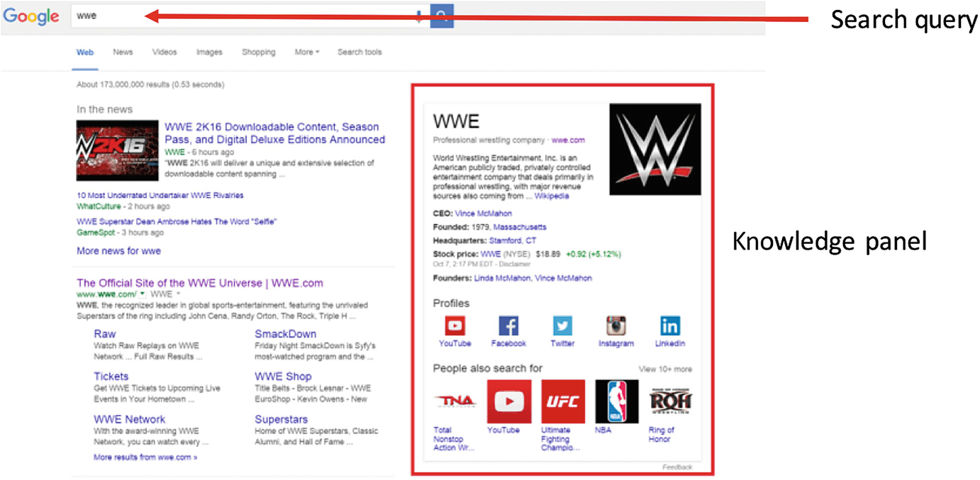Image resolution: width=980 pixels, height=480 pixels.
Task: Click the stock Disclaimer link
Action: pos(513,264)
